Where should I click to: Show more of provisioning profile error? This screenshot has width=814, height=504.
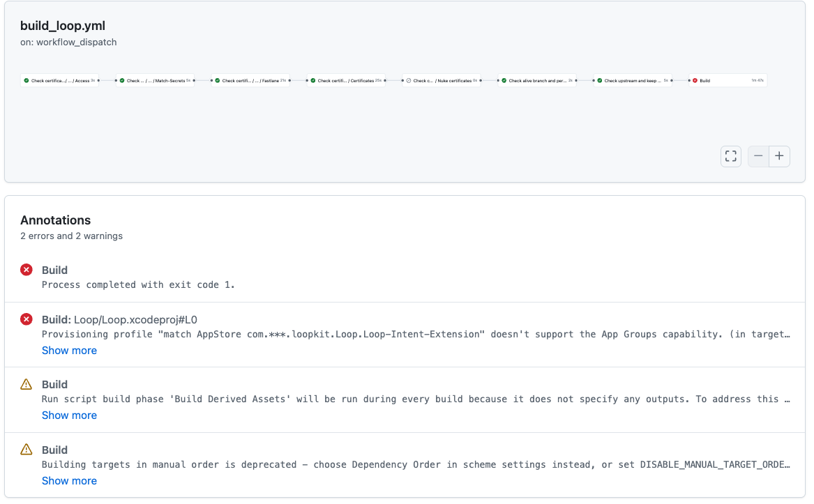[x=69, y=351]
